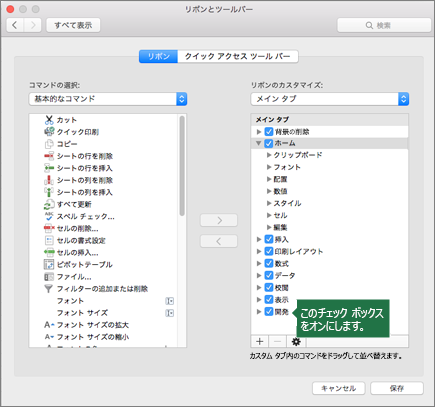Click the funnel filter icon
435x407 pixels.
pyautogui.click(x=49, y=289)
